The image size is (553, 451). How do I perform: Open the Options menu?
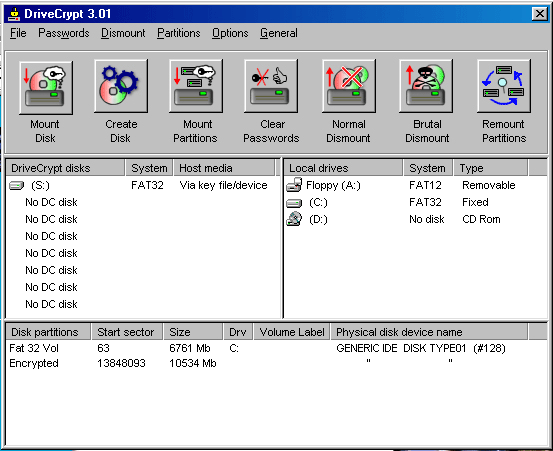tap(230, 33)
